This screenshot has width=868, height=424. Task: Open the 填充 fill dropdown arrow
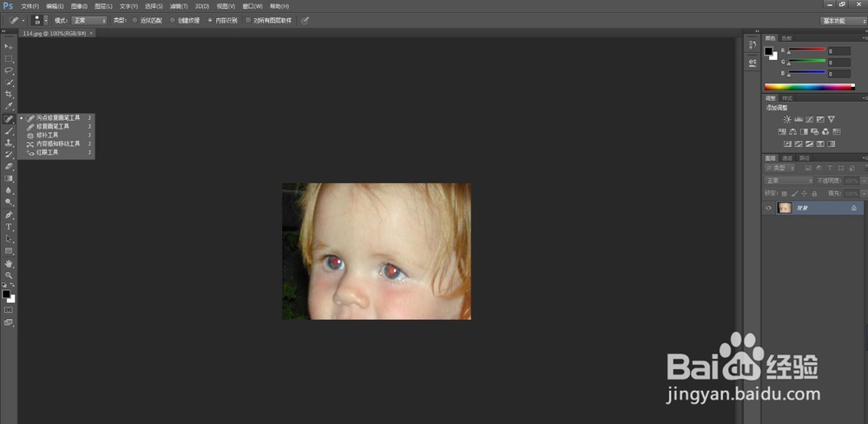tap(865, 194)
